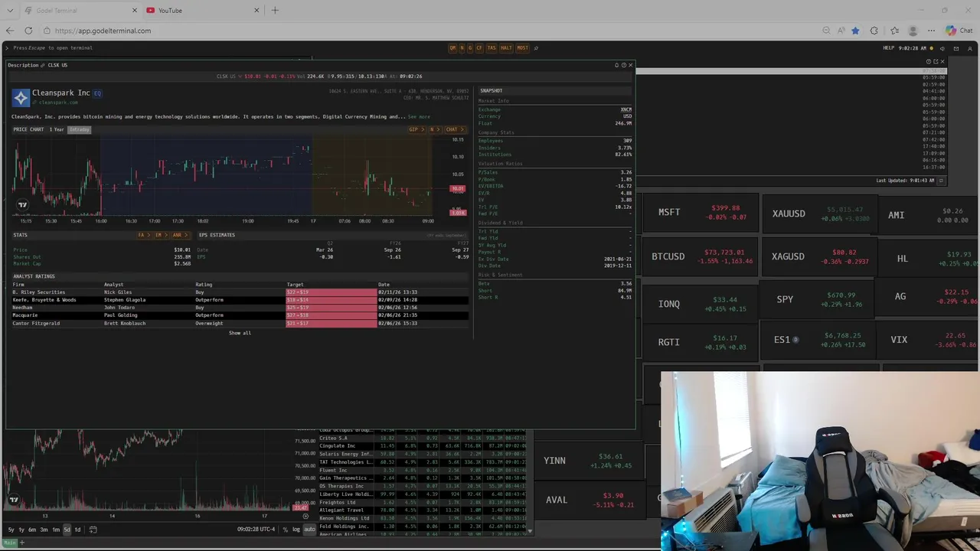Close the Description CLSK US window
The width and height of the screenshot is (980, 551).
(631, 65)
